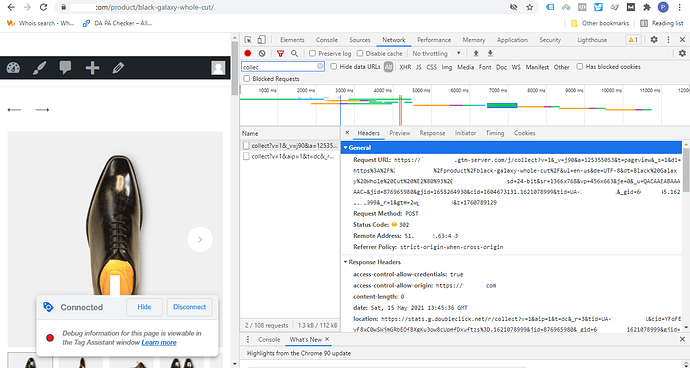Enable the Preserve log checkbox
690x368 pixels.
[x=312, y=53]
